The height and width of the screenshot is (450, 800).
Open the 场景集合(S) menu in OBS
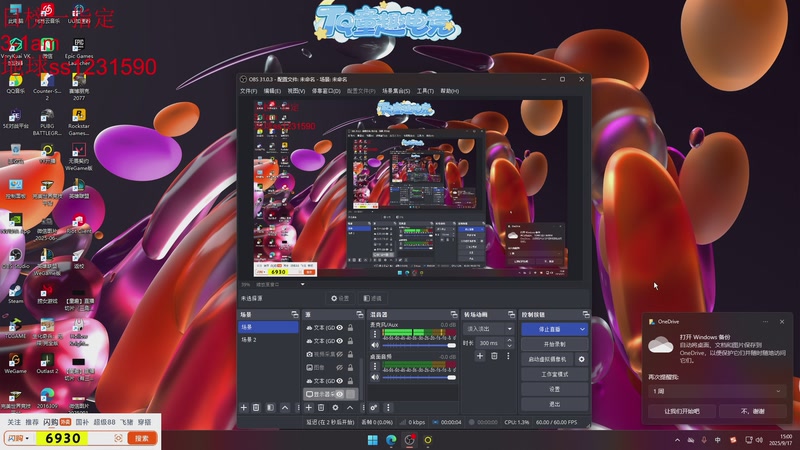click(x=396, y=91)
